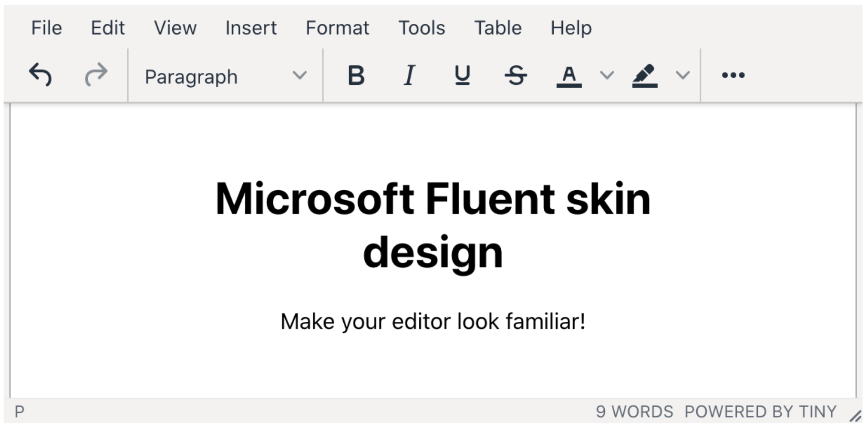Viewport: 868px width, 430px height.
Task: Toggle Underline formatting
Action: coord(462,75)
